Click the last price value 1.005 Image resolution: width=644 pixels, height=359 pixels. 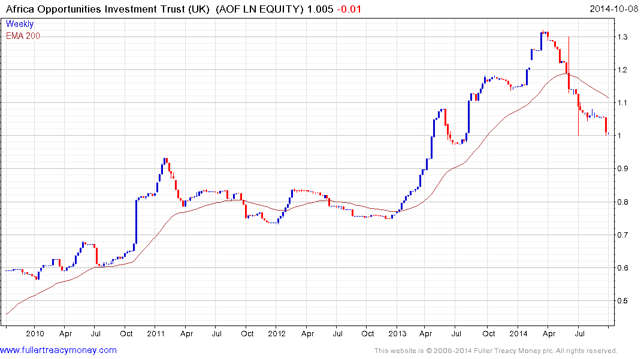coord(321,9)
